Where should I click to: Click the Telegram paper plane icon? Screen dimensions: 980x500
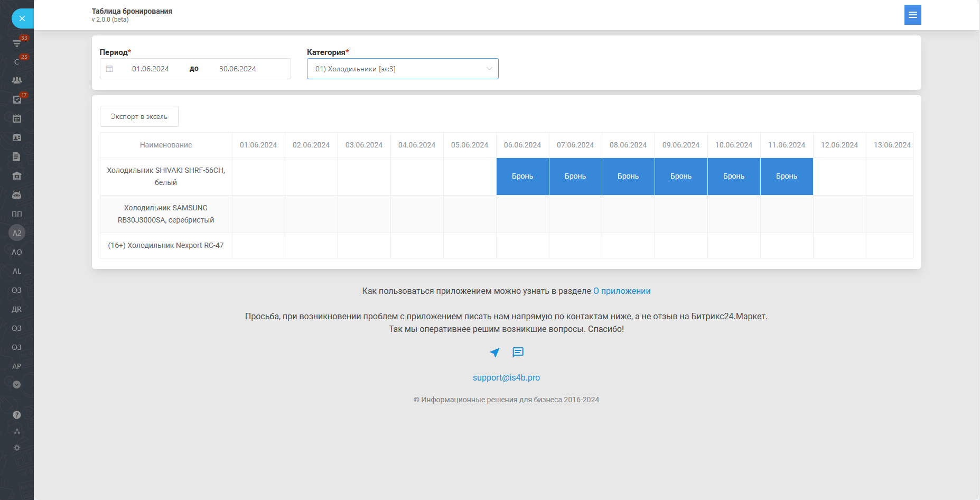coord(494,353)
